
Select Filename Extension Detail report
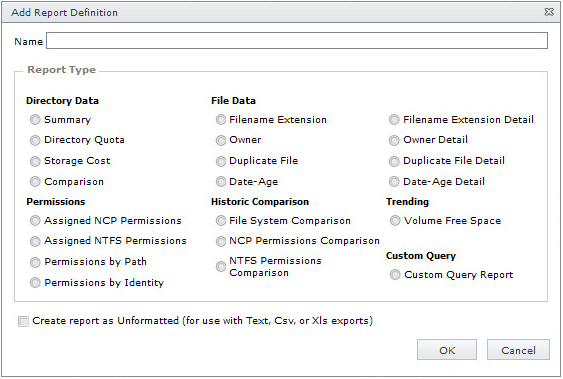pos(394,120)
